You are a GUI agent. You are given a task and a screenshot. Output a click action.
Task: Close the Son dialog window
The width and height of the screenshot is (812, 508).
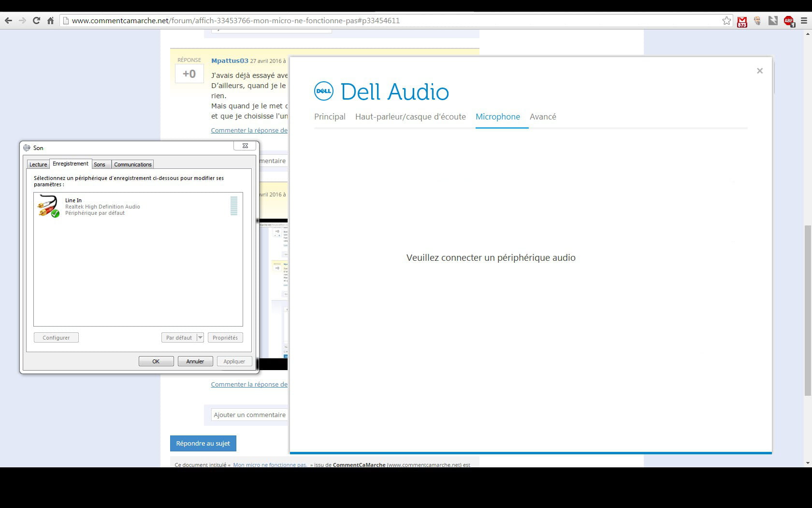coord(245,146)
